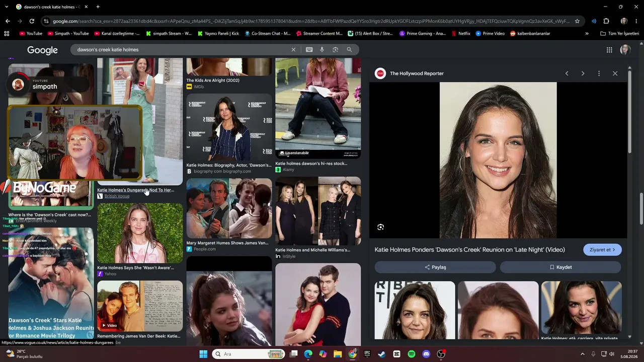Open the simpath Stream bookmark
Viewport: 644px width, 362px height.
(x=169, y=34)
